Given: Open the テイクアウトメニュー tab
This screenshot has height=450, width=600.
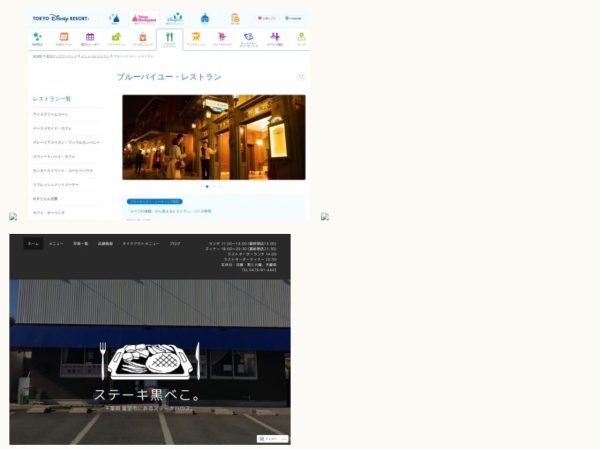Looking at the screenshot, I should click(141, 244).
